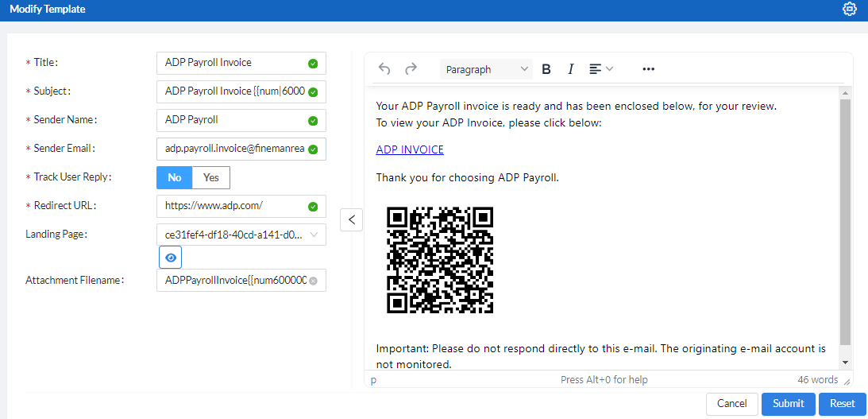Edit the Redirect URL field
The image size is (868, 419).
click(x=241, y=206)
